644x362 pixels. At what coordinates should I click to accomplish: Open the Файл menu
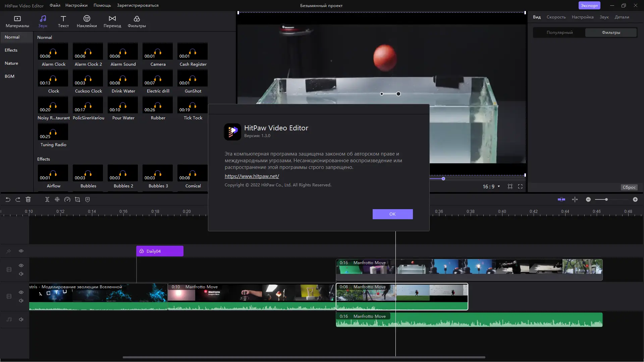(55, 5)
